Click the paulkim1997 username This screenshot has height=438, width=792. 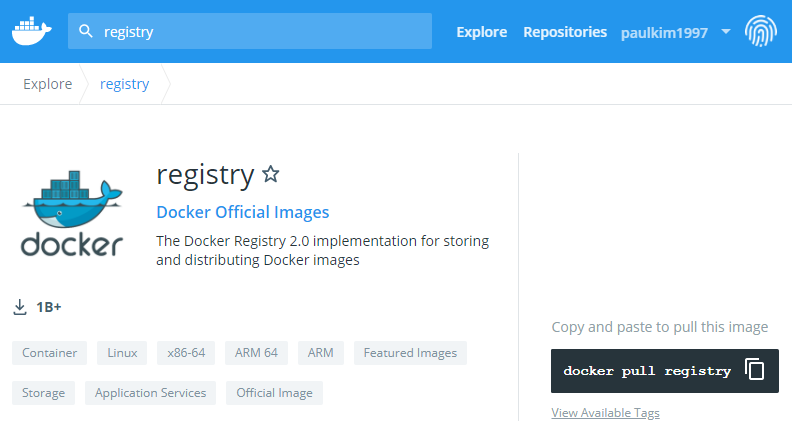point(664,33)
